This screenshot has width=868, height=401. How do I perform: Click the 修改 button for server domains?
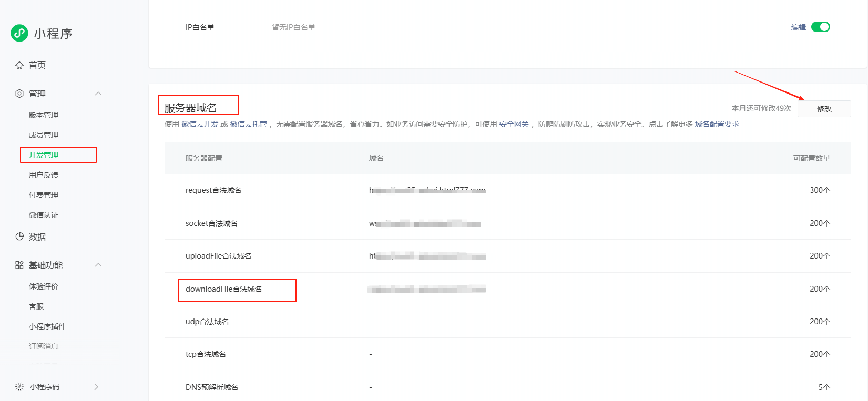[824, 109]
